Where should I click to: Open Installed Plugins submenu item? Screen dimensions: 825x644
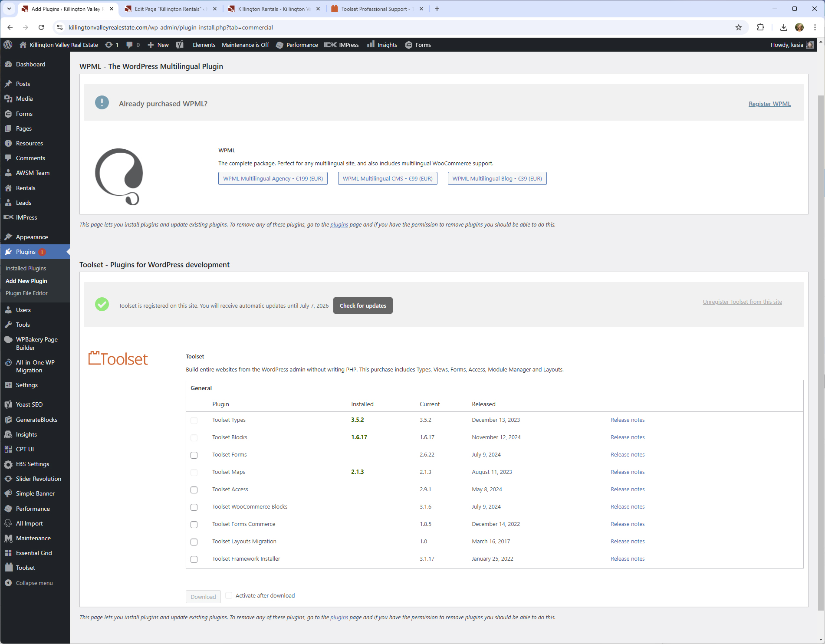(26, 268)
